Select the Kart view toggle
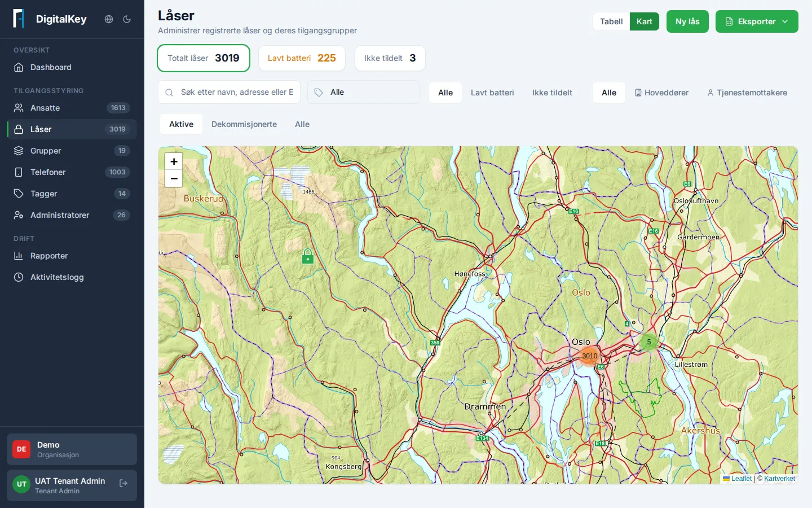Image resolution: width=812 pixels, height=508 pixels. tap(645, 21)
